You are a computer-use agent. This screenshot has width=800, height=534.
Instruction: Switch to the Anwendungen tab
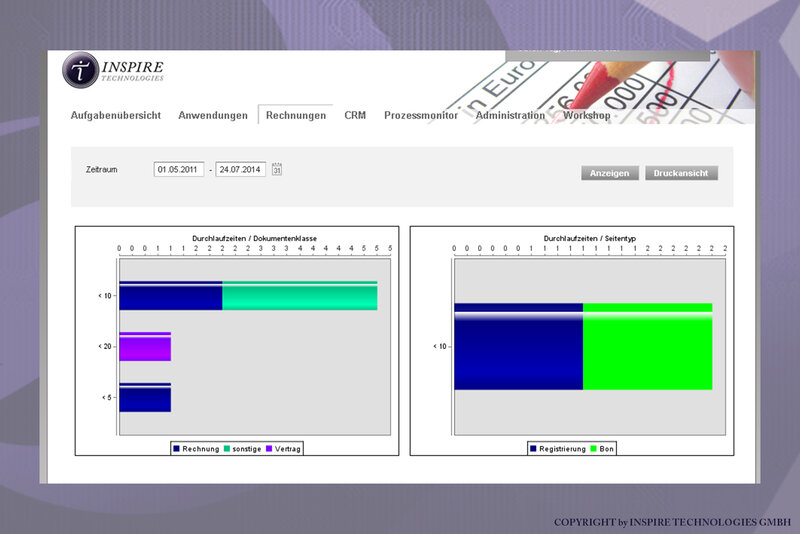pos(213,115)
